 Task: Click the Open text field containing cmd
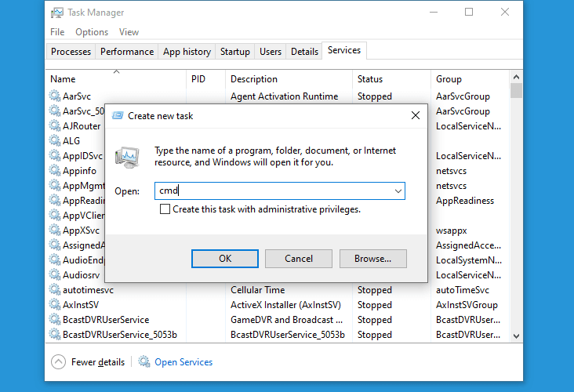[x=280, y=191]
